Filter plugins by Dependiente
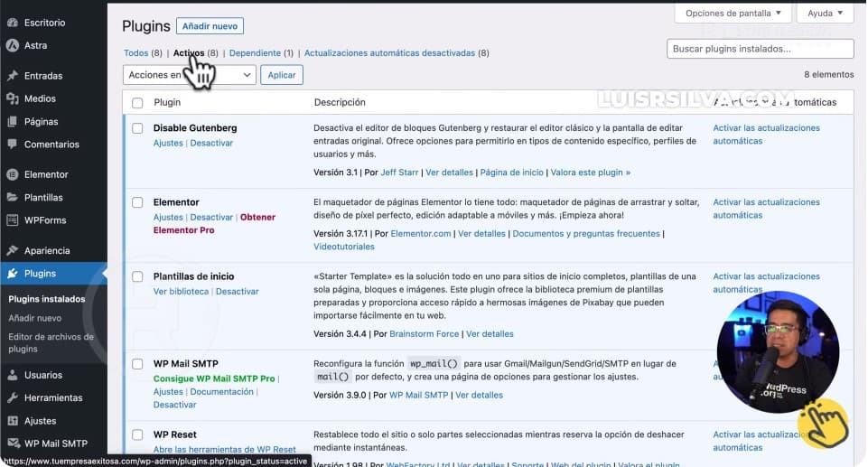 [255, 53]
